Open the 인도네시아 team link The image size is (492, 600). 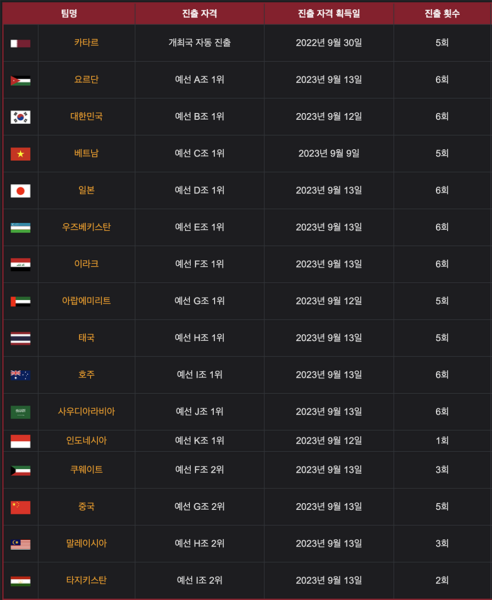tap(86, 440)
